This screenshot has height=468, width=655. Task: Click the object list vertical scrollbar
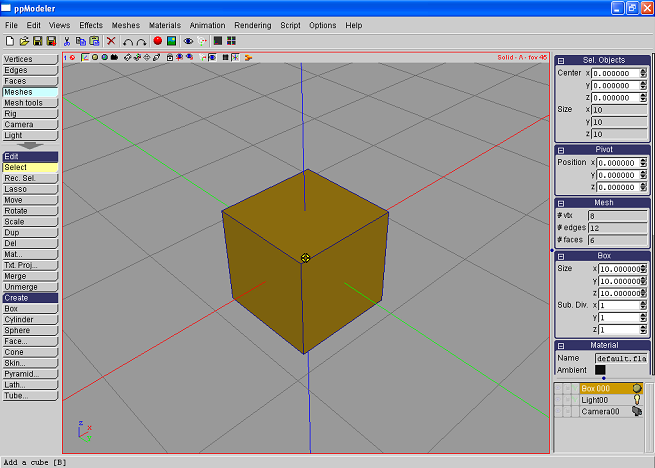[x=650, y=416]
